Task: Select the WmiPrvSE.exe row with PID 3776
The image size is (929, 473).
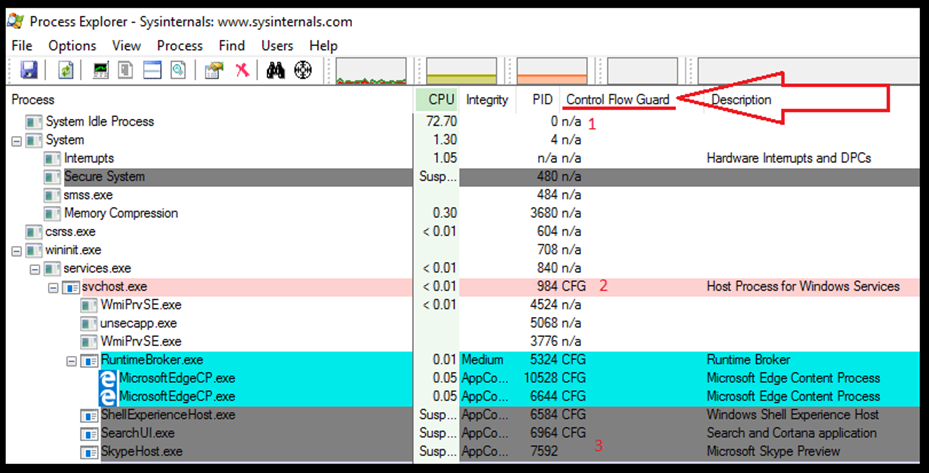Action: 463,342
